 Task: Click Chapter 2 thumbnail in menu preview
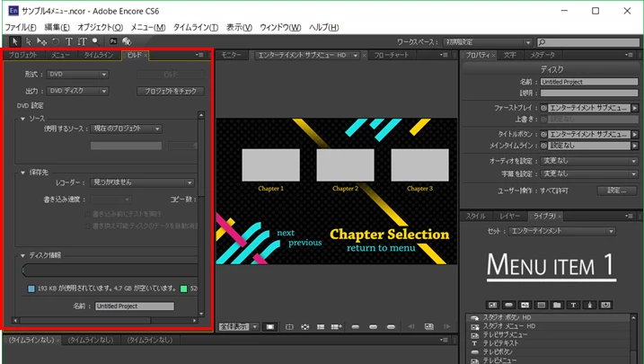pyautogui.click(x=345, y=165)
